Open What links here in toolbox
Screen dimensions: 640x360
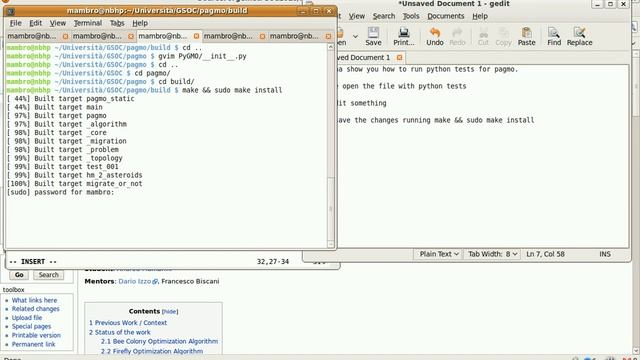point(34,300)
